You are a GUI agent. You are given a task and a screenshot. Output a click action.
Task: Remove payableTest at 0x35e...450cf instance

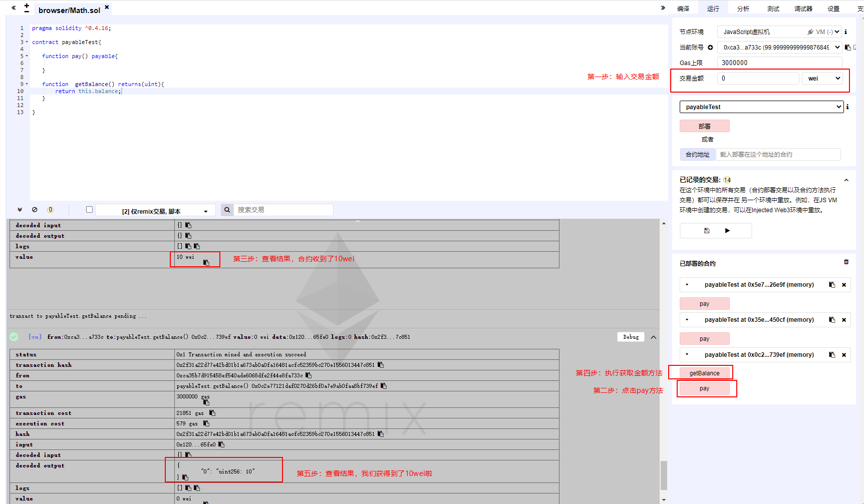tap(844, 320)
